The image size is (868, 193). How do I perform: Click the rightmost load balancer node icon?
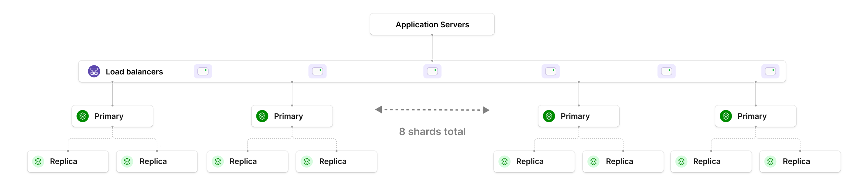[770, 71]
